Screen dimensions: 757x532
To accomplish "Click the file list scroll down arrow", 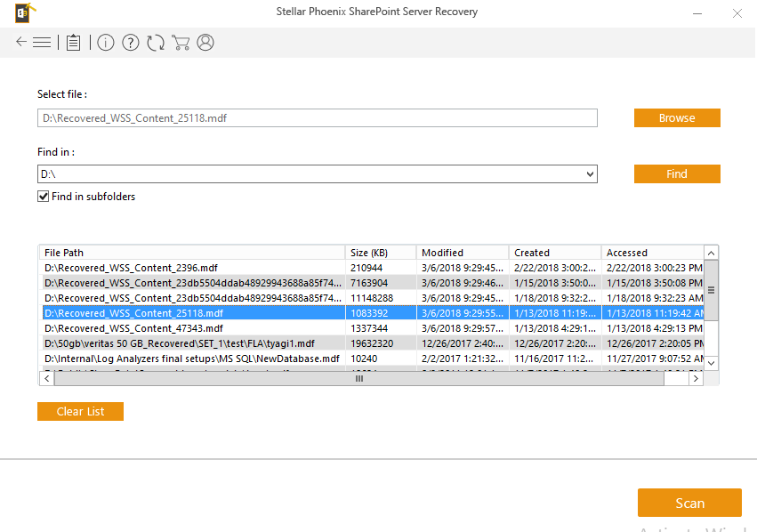I will pyautogui.click(x=711, y=363).
